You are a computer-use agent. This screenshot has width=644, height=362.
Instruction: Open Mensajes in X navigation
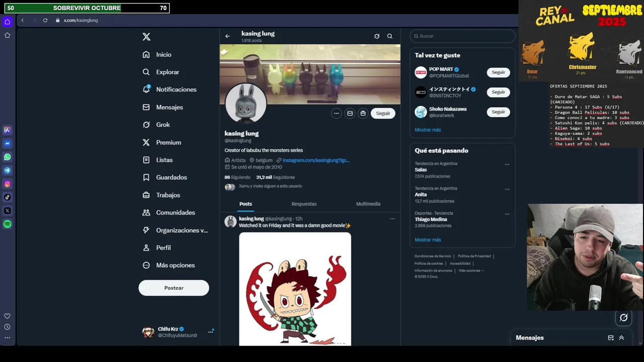pos(163,107)
